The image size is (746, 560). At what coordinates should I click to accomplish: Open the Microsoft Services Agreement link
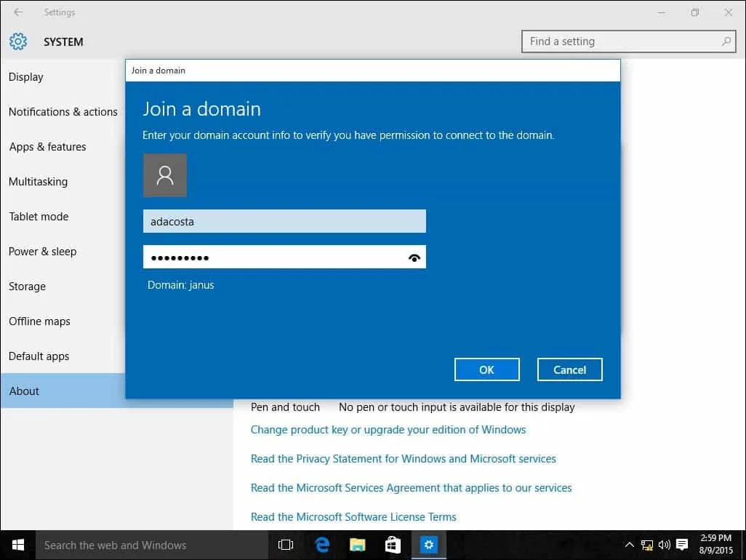tap(411, 488)
